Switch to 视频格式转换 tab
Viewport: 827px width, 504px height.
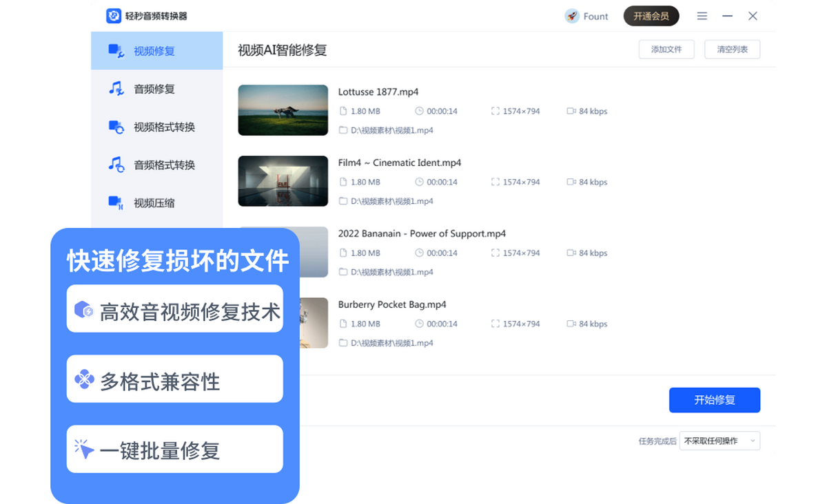coord(164,127)
